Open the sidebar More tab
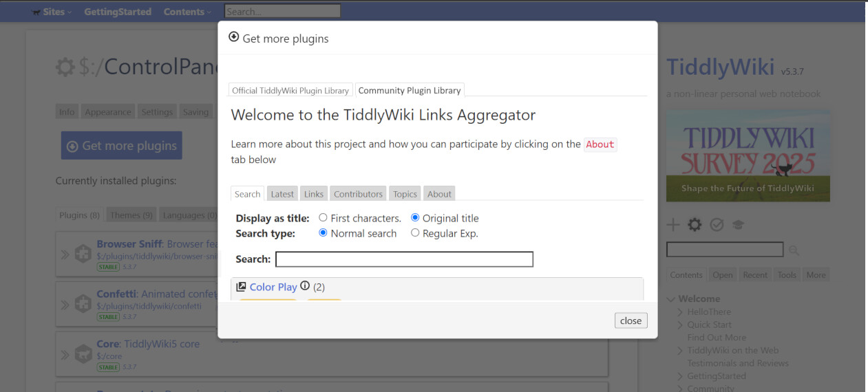 point(816,274)
